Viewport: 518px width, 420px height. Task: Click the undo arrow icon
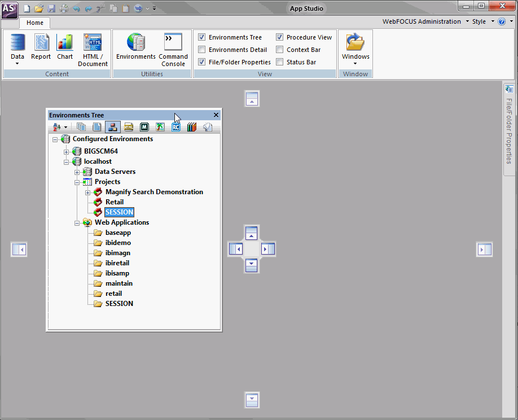click(x=76, y=8)
